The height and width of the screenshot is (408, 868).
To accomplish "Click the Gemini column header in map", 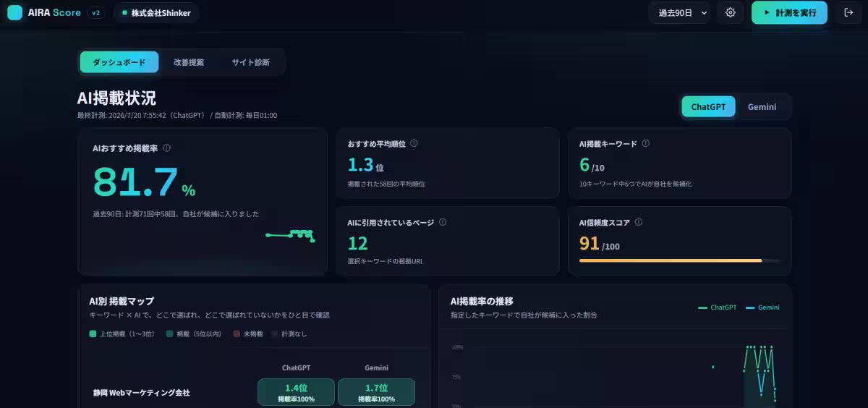I will (x=376, y=367).
